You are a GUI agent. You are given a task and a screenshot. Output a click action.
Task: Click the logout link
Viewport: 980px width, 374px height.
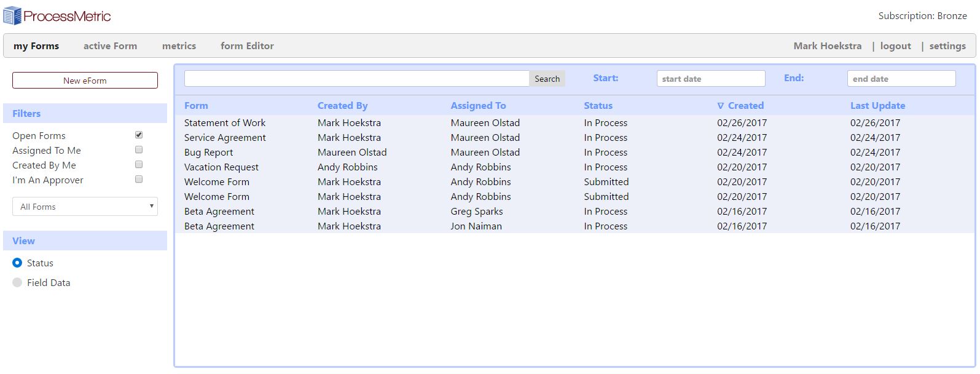(x=895, y=46)
